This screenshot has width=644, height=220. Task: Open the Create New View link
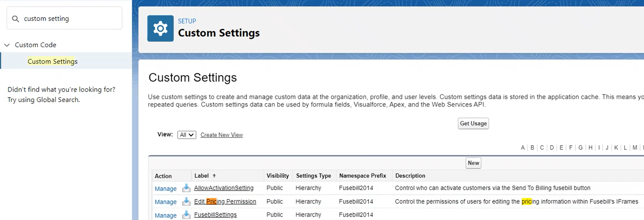click(x=222, y=135)
